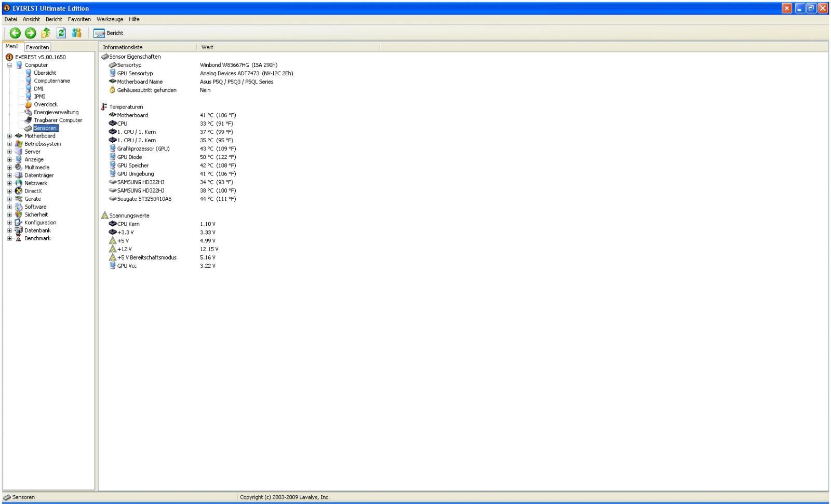Click the Overclock flame icon
The image size is (831, 504).
point(28,104)
